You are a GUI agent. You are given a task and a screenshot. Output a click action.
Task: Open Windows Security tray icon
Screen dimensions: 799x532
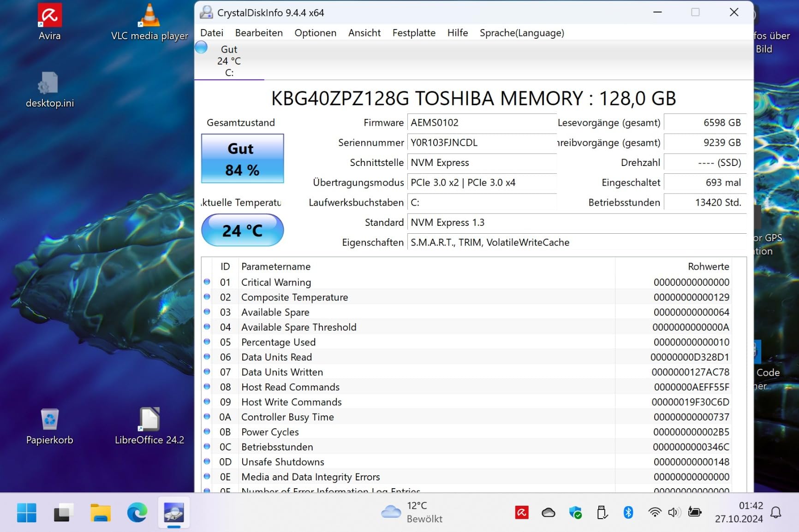(x=575, y=512)
